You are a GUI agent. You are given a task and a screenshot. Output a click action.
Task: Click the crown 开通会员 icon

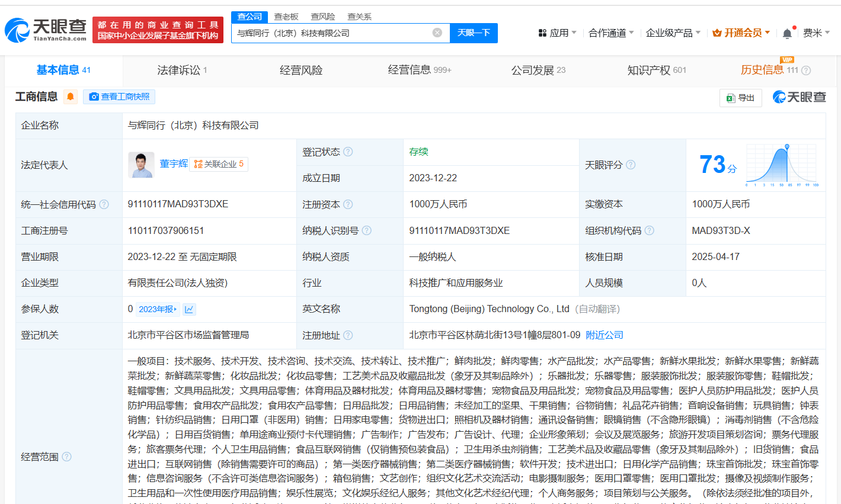[717, 33]
